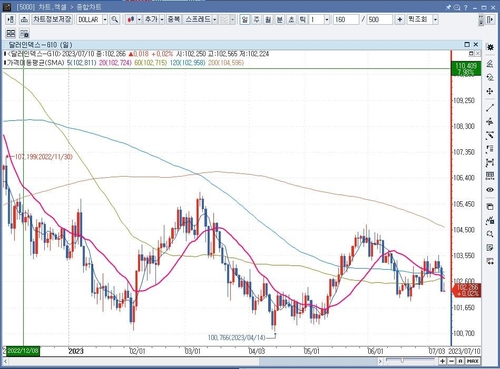The height and width of the screenshot is (369, 500).
Task: Click the title bar help question icon
Action: pos(466,7)
